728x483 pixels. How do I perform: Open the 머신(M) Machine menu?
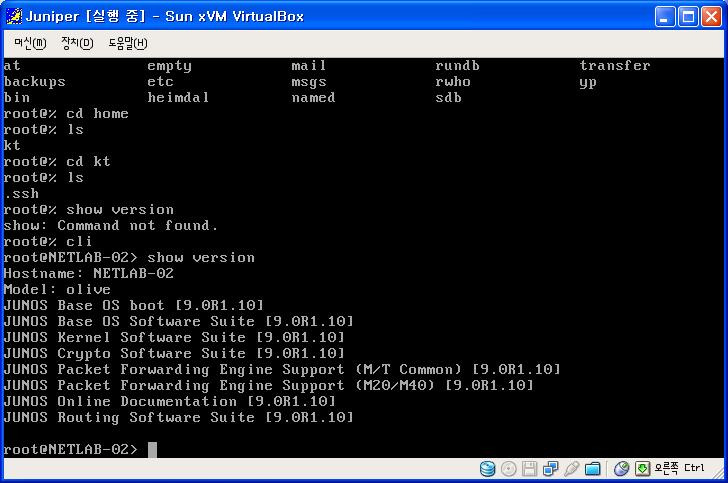click(x=30, y=43)
